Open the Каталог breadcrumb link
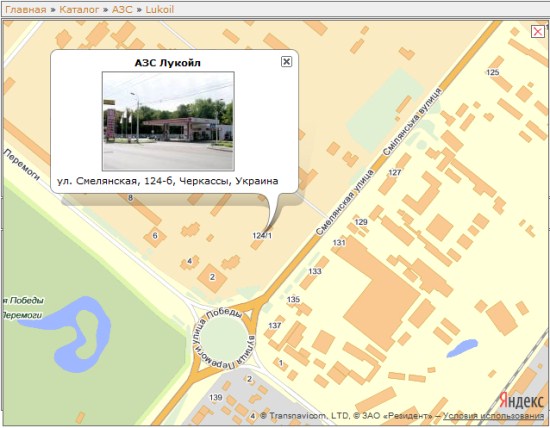The image size is (550, 428). [79, 9]
